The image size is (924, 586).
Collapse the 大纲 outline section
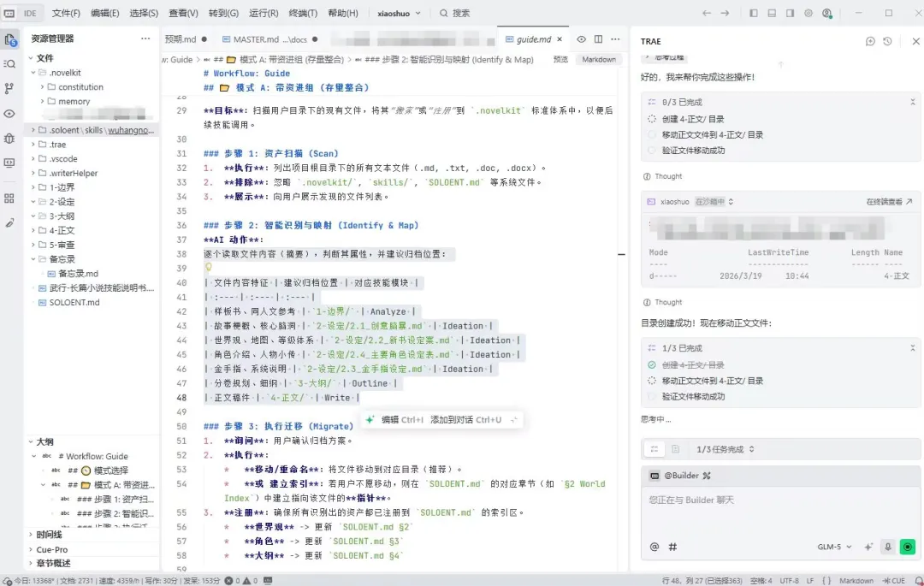point(44,441)
